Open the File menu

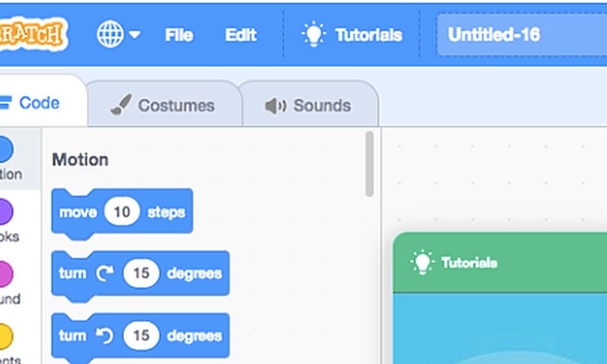coord(179,35)
